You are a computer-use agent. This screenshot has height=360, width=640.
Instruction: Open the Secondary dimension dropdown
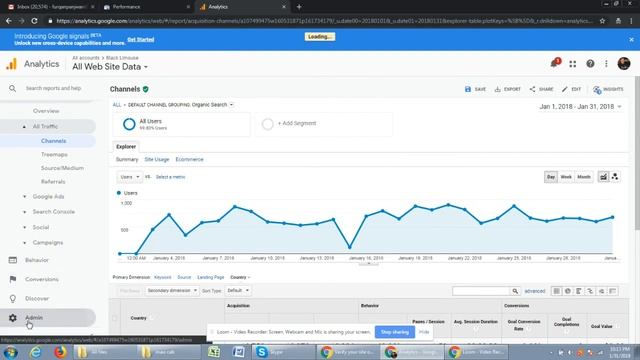click(x=172, y=291)
